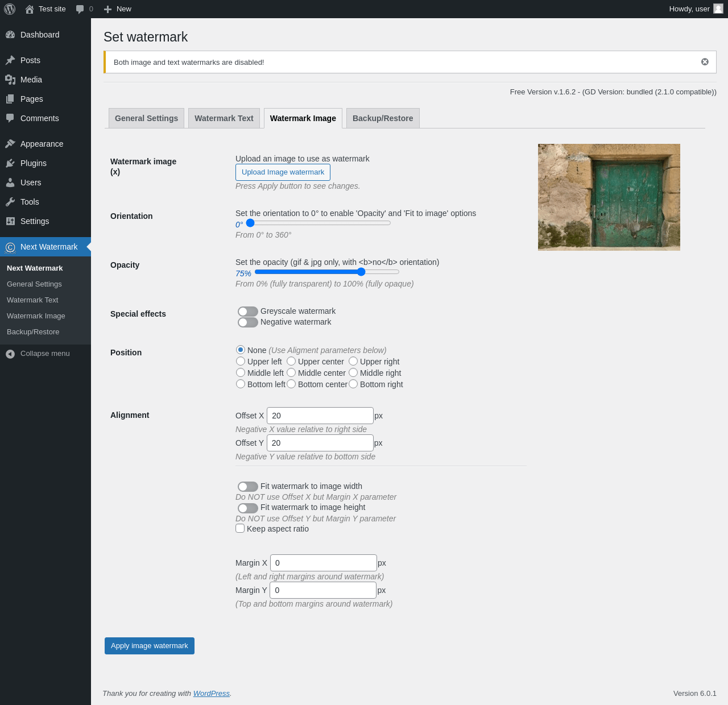Screen dimensions: 728x705
Task: Open Backup/Restore submenu item
Action: 33,332
